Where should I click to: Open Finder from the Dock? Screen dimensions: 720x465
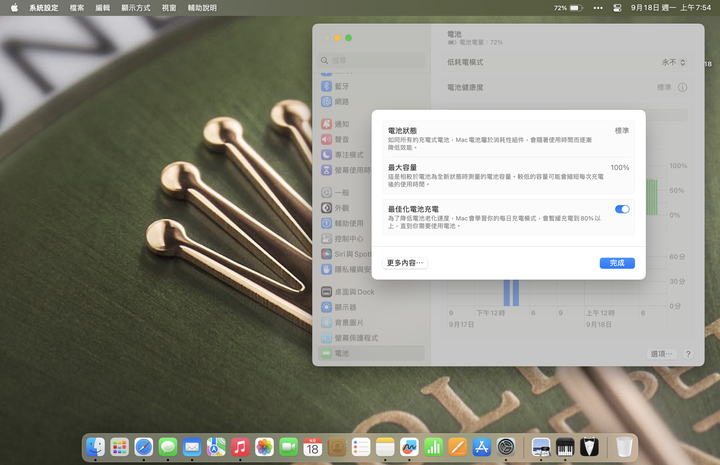(x=96, y=447)
